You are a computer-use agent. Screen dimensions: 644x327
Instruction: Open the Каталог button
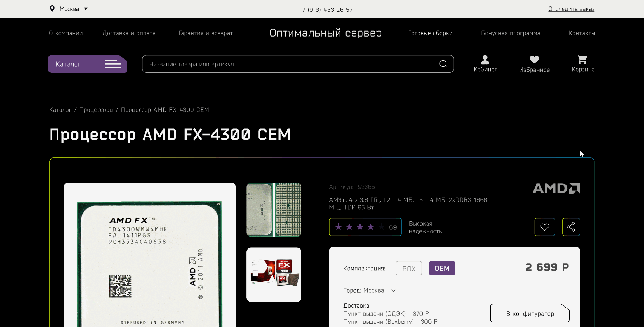(x=88, y=64)
